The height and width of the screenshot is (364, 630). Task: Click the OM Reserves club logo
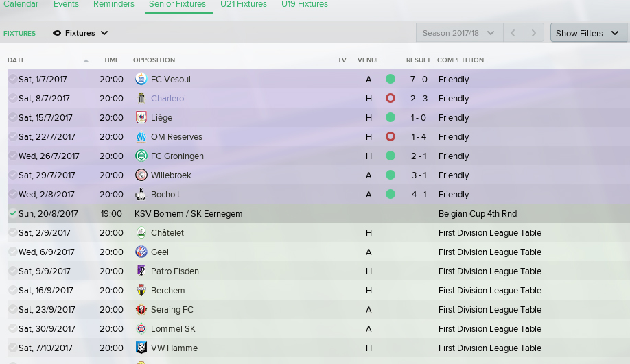coord(141,137)
